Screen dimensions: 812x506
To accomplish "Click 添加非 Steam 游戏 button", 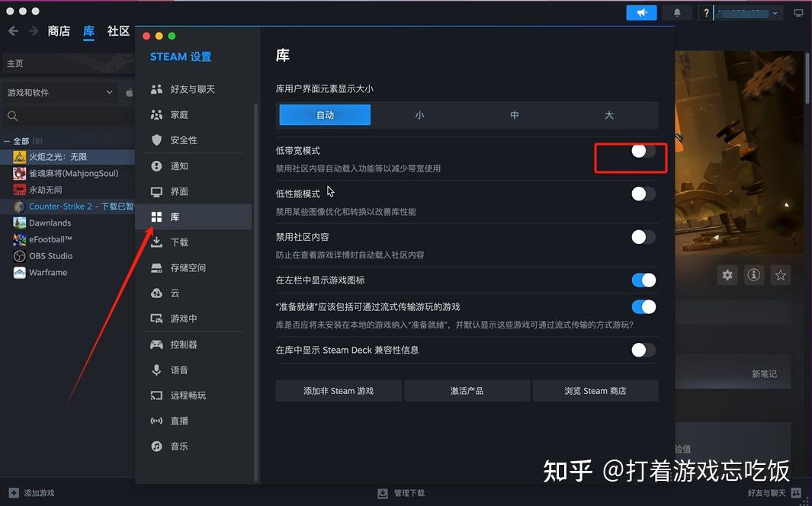I will coord(338,390).
